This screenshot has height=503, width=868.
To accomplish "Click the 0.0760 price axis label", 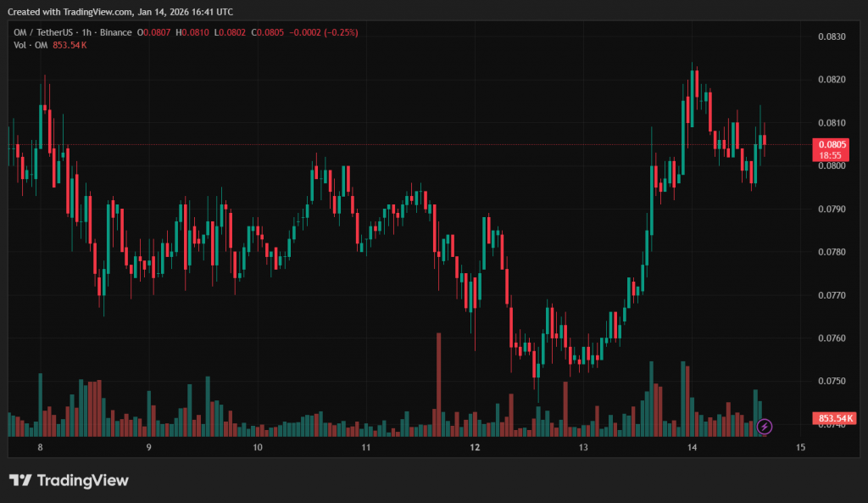I will pos(832,338).
